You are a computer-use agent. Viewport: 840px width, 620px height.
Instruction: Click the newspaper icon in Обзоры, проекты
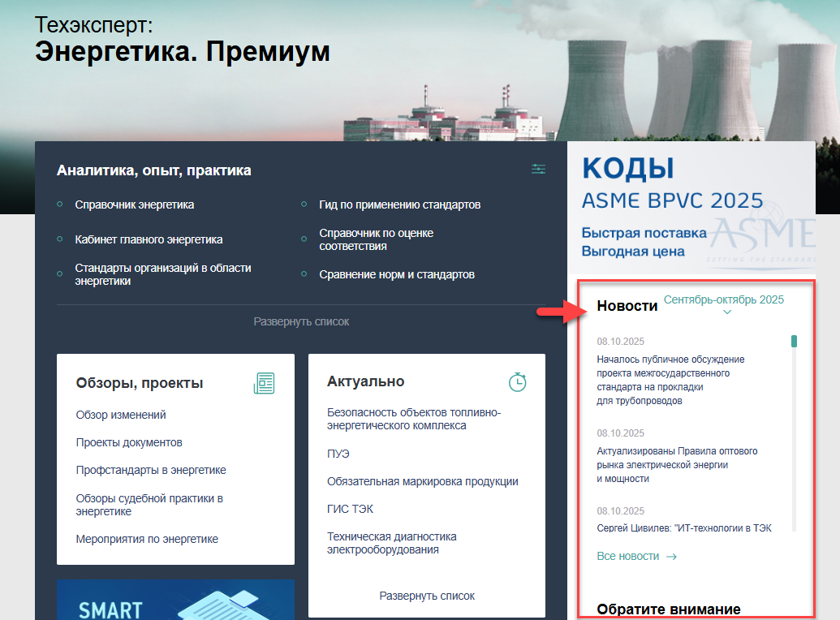click(264, 383)
